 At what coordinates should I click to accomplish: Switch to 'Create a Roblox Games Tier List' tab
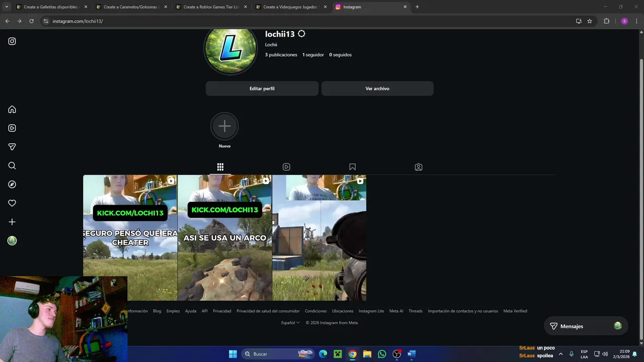211,7
